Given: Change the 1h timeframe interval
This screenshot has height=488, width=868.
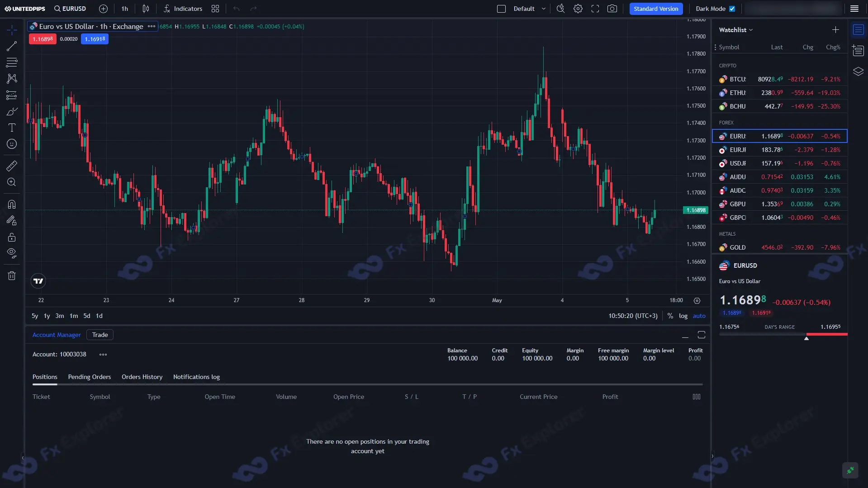Looking at the screenshot, I should click(x=125, y=9).
